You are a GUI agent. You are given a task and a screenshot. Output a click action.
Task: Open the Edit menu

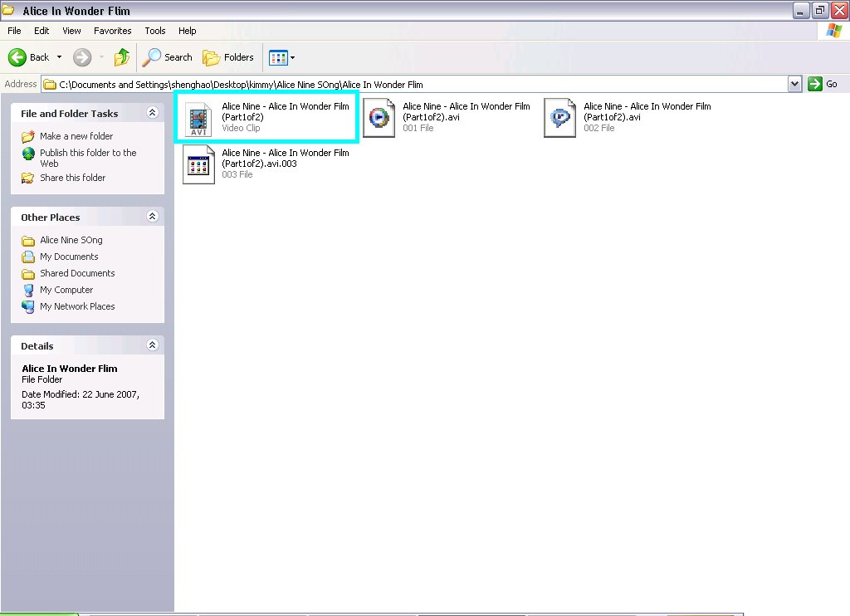point(42,31)
